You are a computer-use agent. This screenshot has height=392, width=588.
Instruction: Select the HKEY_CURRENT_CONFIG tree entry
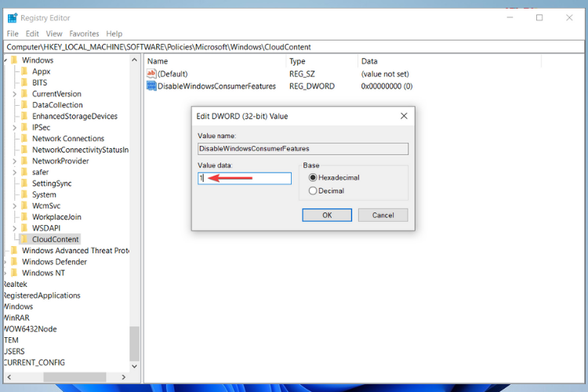(34, 362)
